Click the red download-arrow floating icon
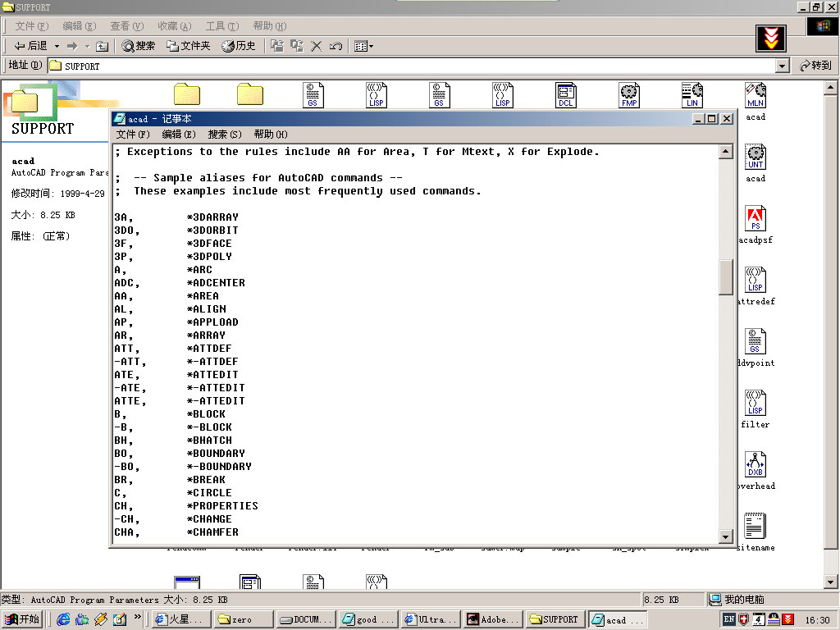This screenshot has height=630, width=840. coord(771,38)
